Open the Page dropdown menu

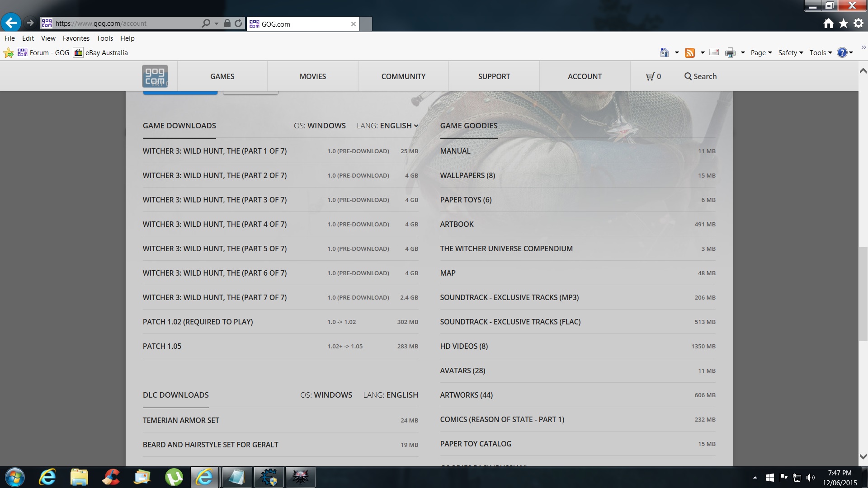click(761, 53)
